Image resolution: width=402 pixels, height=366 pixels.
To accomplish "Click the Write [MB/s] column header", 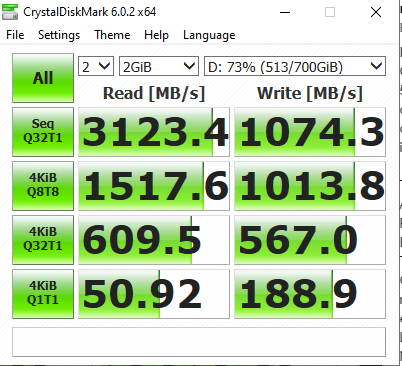I will [310, 94].
